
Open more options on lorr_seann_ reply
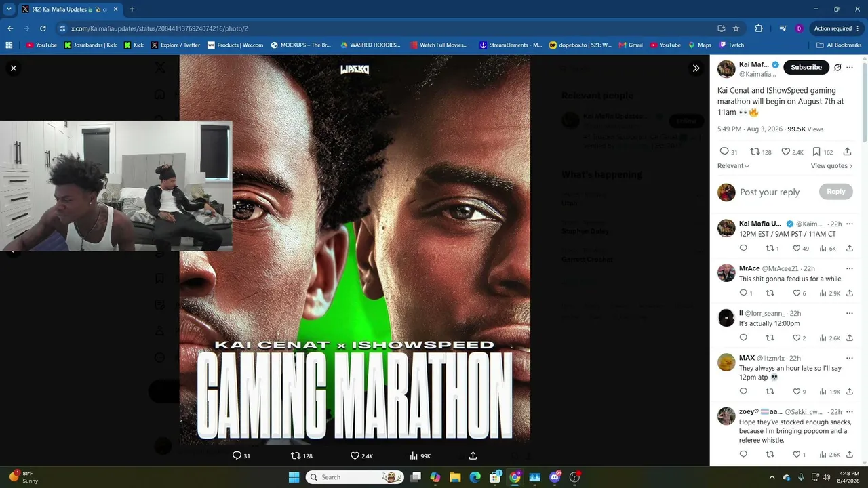849,314
